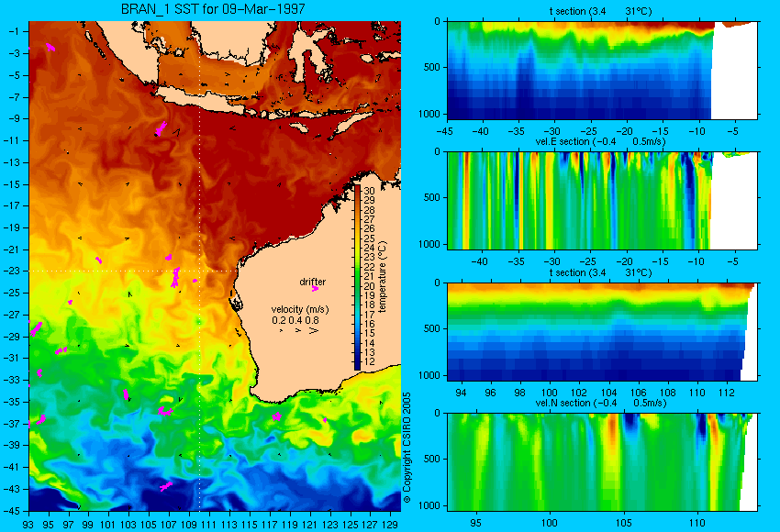Click the vertical magenta drifter track near 107.5E just south of -23
Image resolution: width=780 pixels, height=532 pixels.
coord(175,277)
